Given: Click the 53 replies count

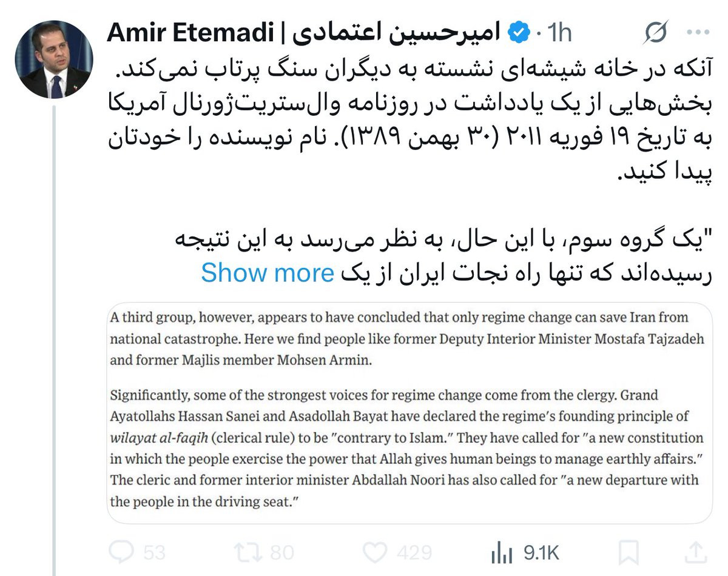Looking at the screenshot, I should 155,552.
